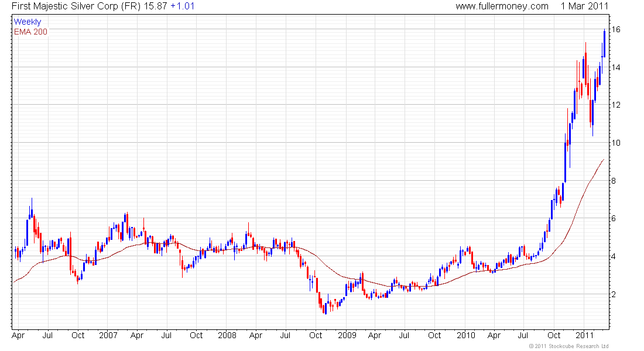Click the latest blue candlestick near 16

click(604, 43)
